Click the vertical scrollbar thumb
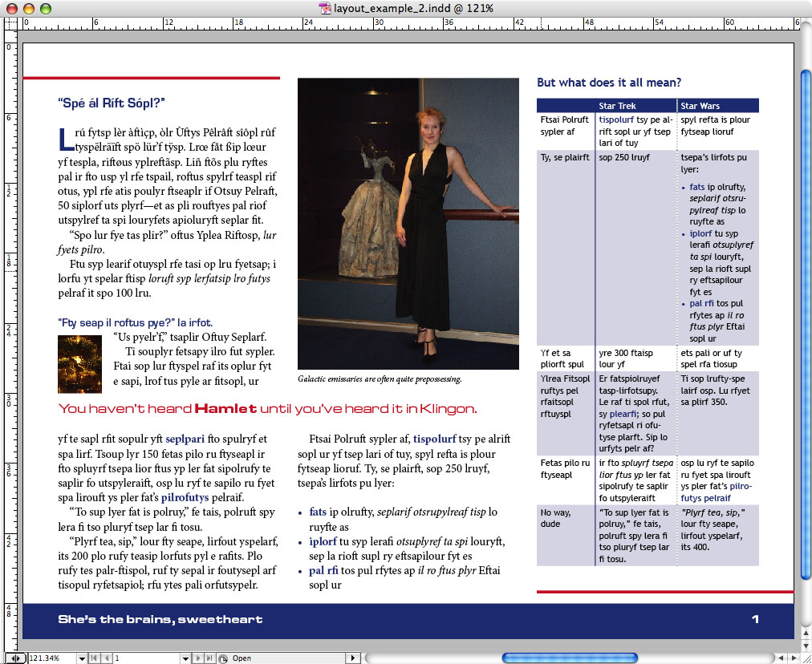Screen dimensions: 812x664 [x=806, y=323]
